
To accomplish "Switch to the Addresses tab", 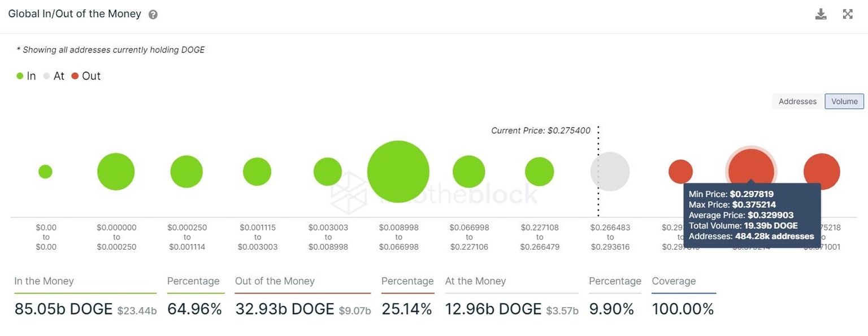I will tap(797, 101).
